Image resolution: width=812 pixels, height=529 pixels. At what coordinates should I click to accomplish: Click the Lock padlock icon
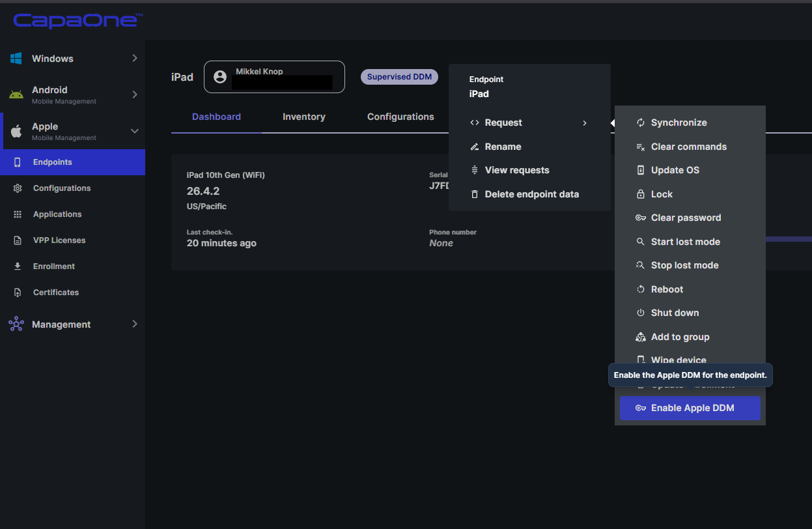point(641,194)
